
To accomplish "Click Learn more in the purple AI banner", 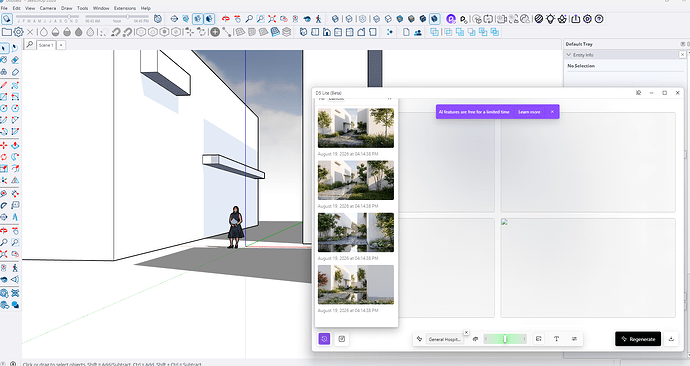I will [529, 112].
